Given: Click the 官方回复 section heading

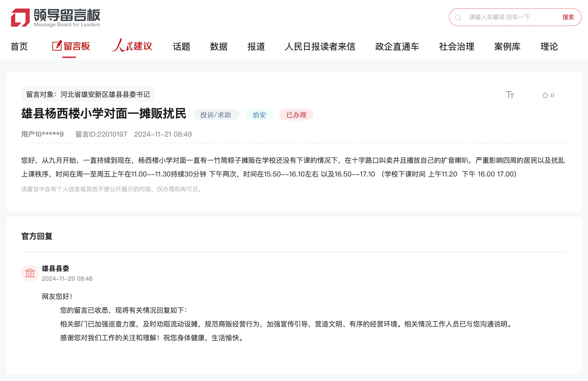Looking at the screenshot, I should pos(37,236).
